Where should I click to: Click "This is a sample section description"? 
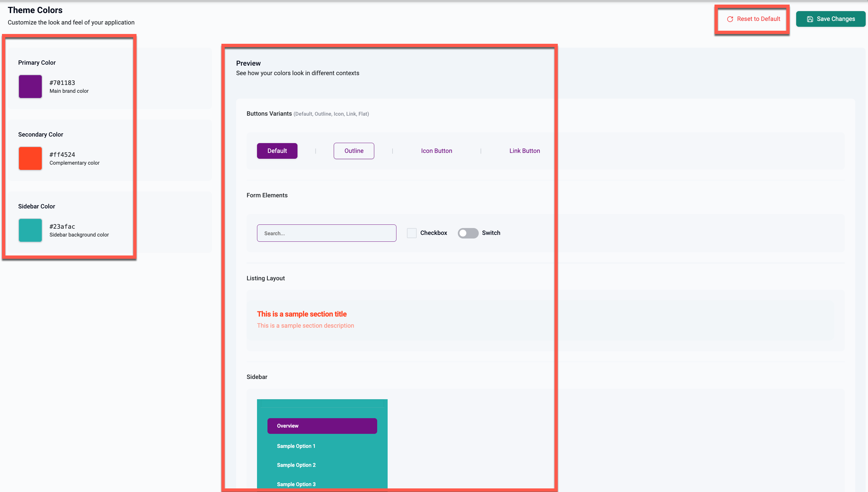(305, 325)
